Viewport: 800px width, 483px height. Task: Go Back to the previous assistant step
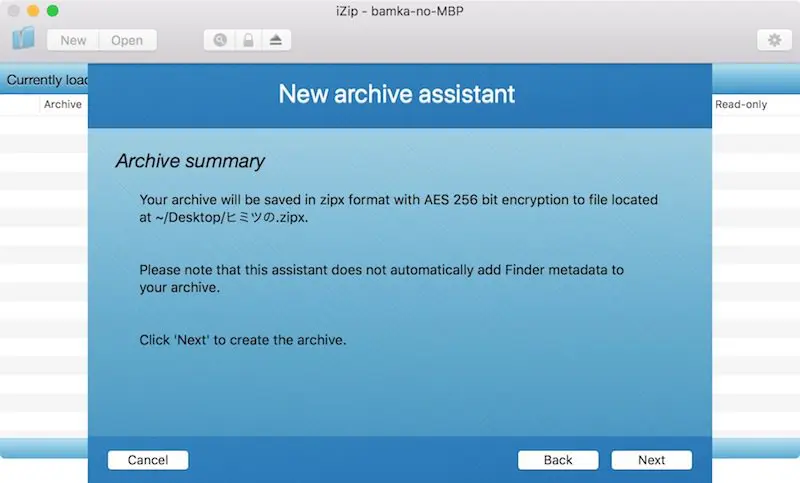point(558,460)
